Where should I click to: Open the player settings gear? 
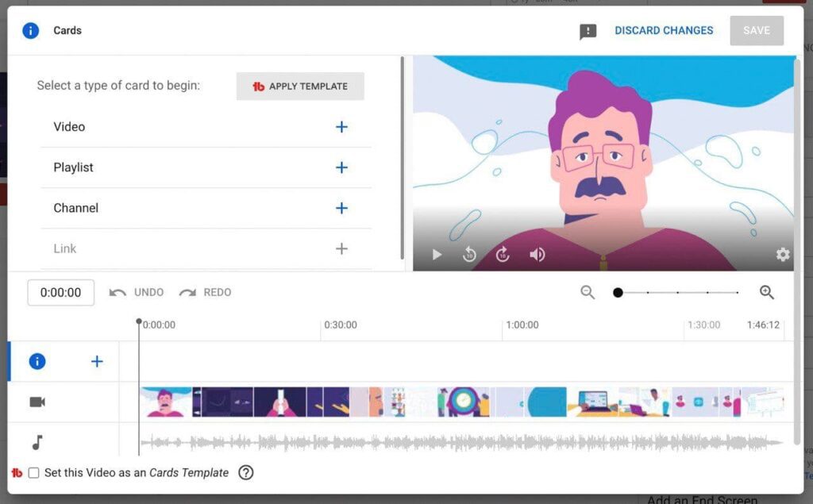point(783,254)
